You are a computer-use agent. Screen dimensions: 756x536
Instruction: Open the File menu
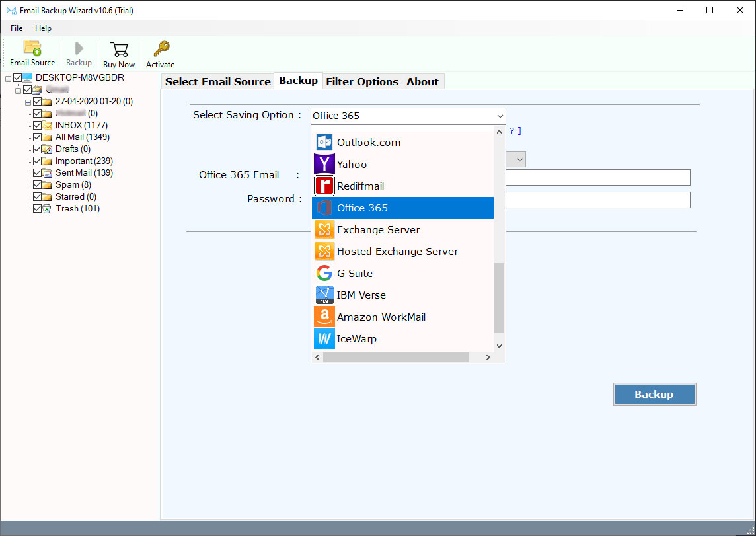(17, 28)
